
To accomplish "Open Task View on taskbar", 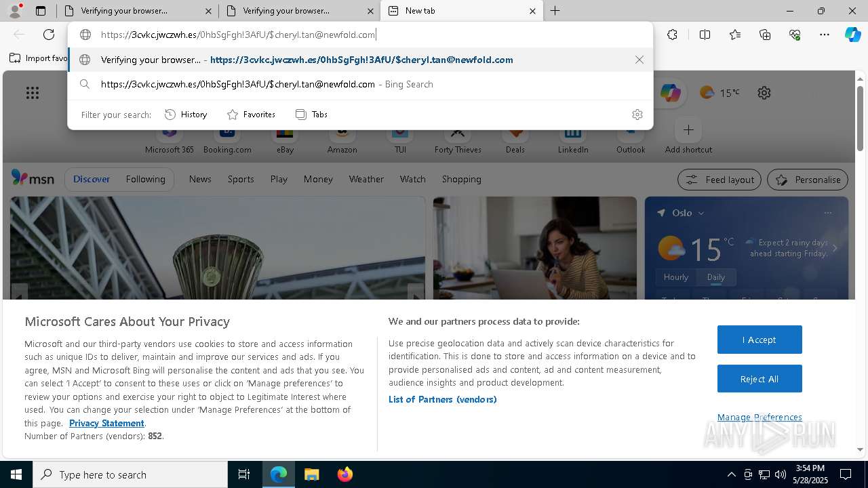I will point(244,474).
